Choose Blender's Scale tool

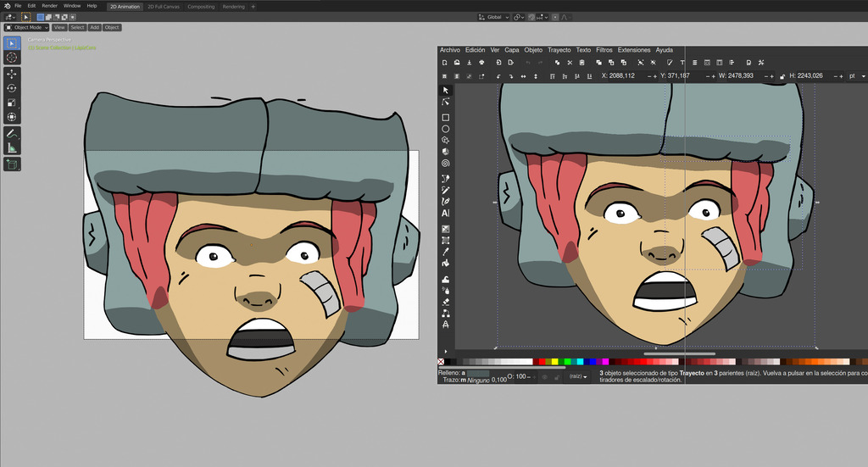pos(12,103)
